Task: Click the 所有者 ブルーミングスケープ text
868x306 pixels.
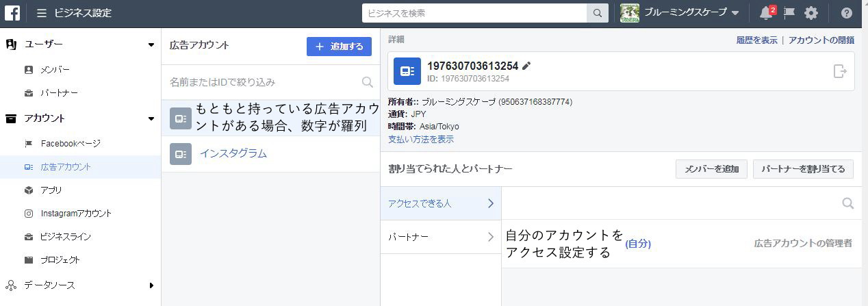Action: pyautogui.click(x=480, y=102)
